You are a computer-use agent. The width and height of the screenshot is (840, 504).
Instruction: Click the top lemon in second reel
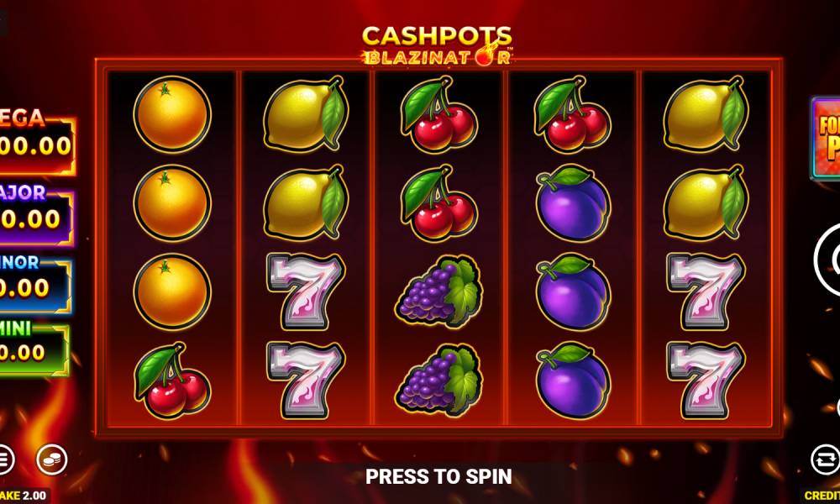pos(306,114)
